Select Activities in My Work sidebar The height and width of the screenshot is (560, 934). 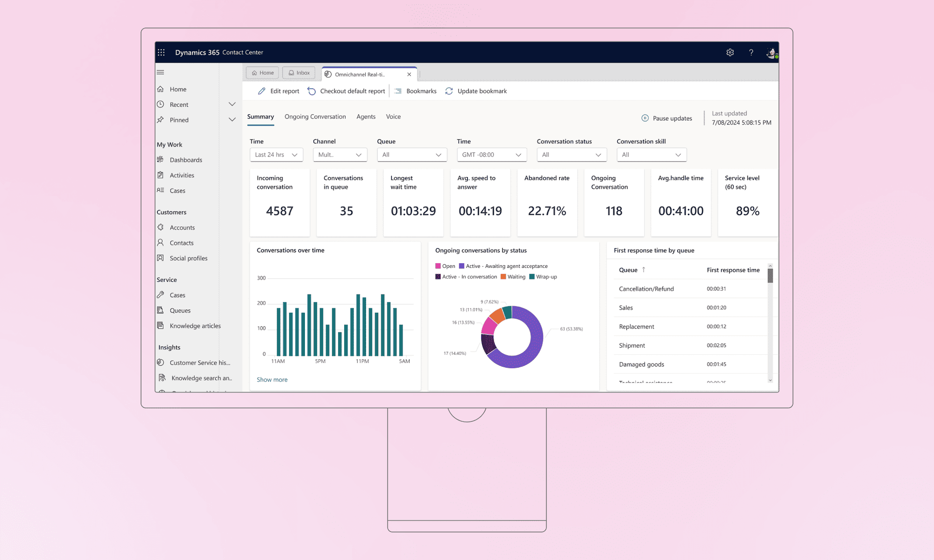182,175
